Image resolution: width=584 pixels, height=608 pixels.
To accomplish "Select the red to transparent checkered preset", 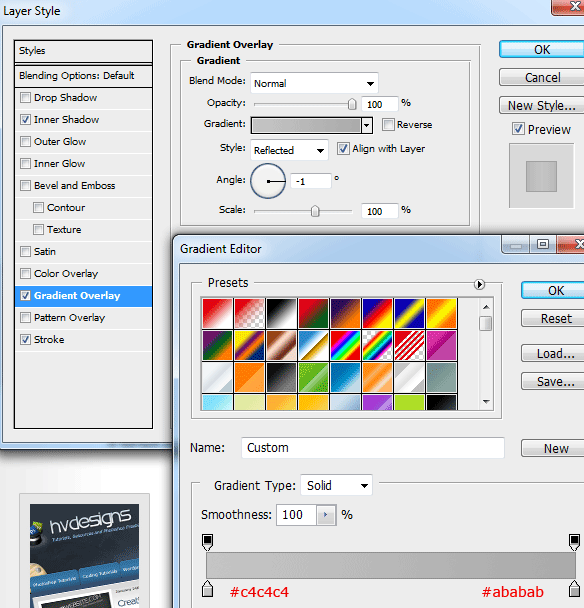I will pyautogui.click(x=249, y=313).
